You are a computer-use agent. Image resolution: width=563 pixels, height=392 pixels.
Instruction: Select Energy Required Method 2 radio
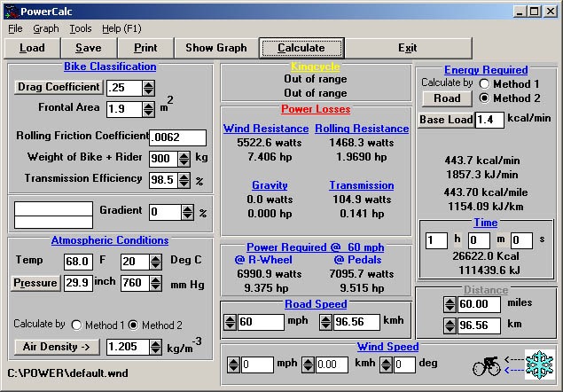[484, 98]
